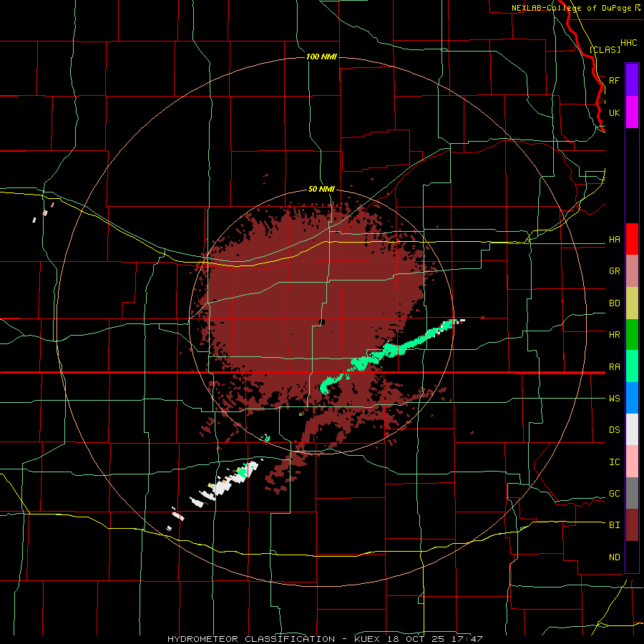This screenshot has width=644, height=644.
Task: Click the WS legend label
Action: (x=614, y=399)
